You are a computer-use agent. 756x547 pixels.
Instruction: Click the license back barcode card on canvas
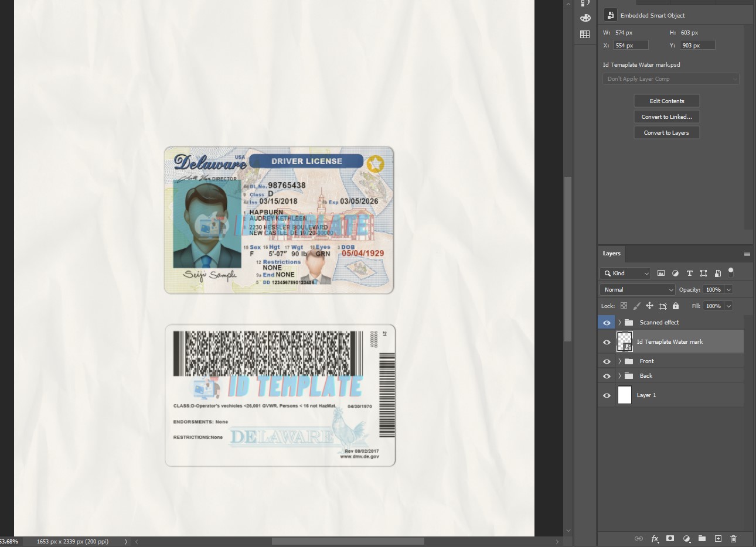(x=280, y=395)
